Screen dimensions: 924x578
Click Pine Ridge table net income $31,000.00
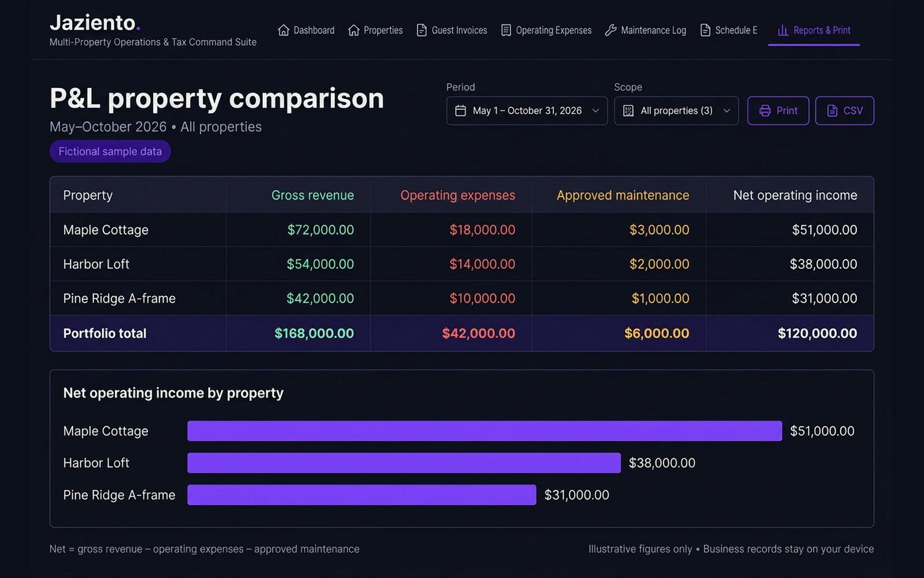click(825, 299)
